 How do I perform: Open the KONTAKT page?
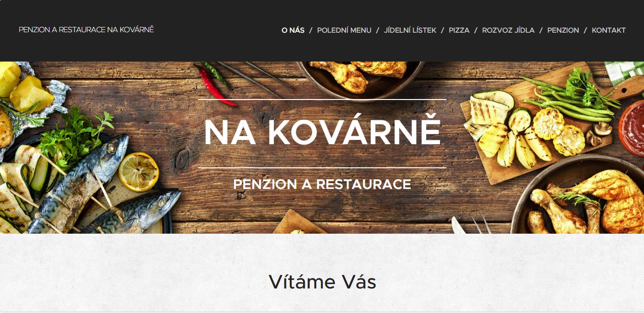tap(608, 30)
